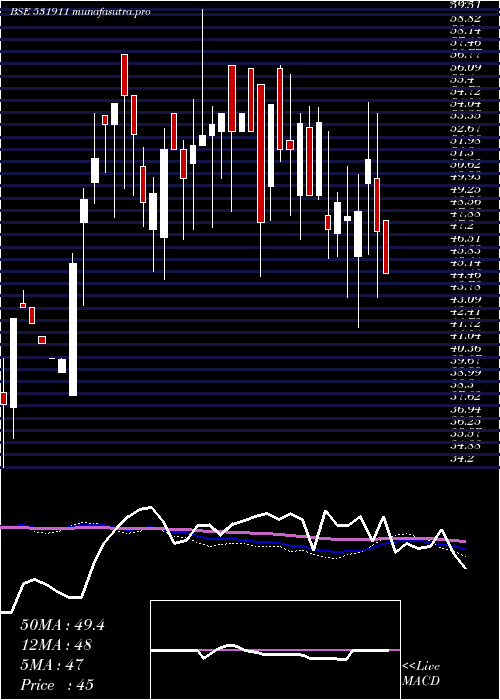Image resolution: width=500 pixels, height=700 pixels.
Task: Click the tall white candle rising from 37.6
Action: pos(73,329)
